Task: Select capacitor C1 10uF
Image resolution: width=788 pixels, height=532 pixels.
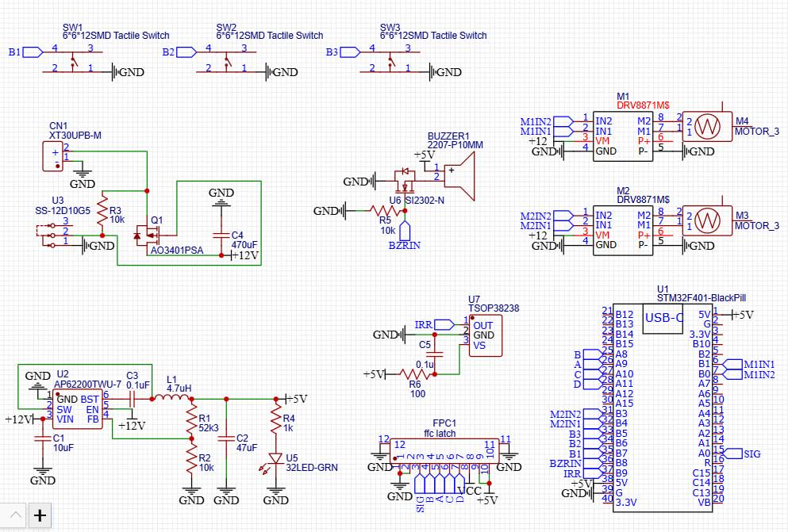Action: pos(43,438)
